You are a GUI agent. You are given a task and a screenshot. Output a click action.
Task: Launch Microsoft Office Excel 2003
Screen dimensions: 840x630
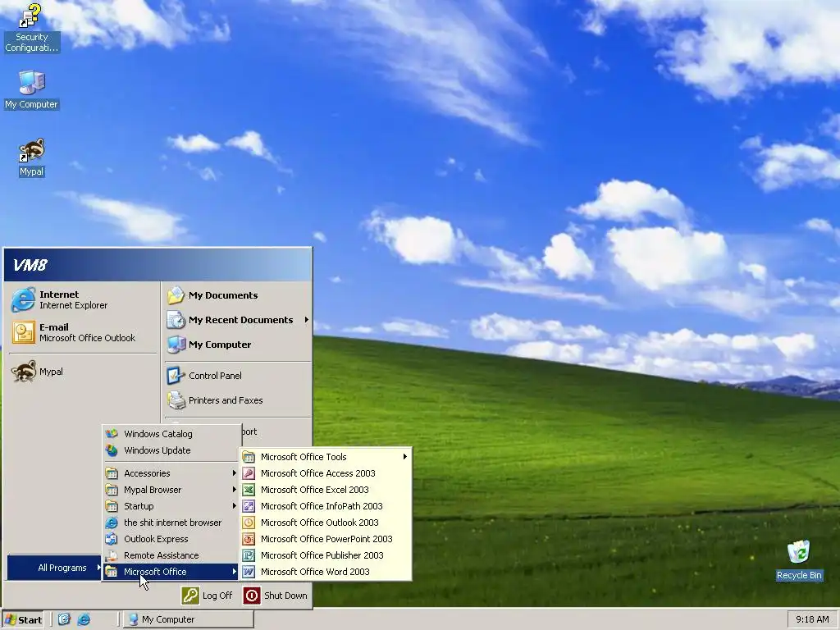point(325,490)
